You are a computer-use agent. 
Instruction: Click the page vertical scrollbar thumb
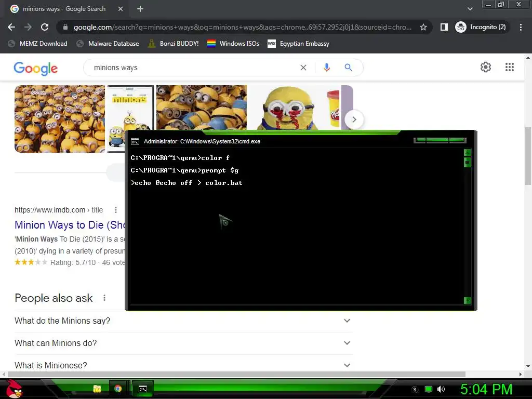point(528,156)
